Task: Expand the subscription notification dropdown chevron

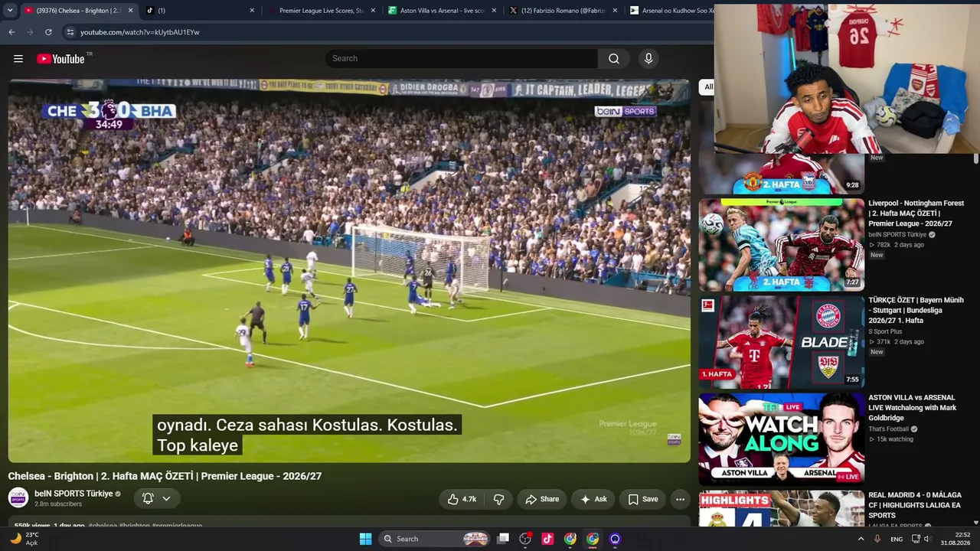Action: (x=166, y=499)
